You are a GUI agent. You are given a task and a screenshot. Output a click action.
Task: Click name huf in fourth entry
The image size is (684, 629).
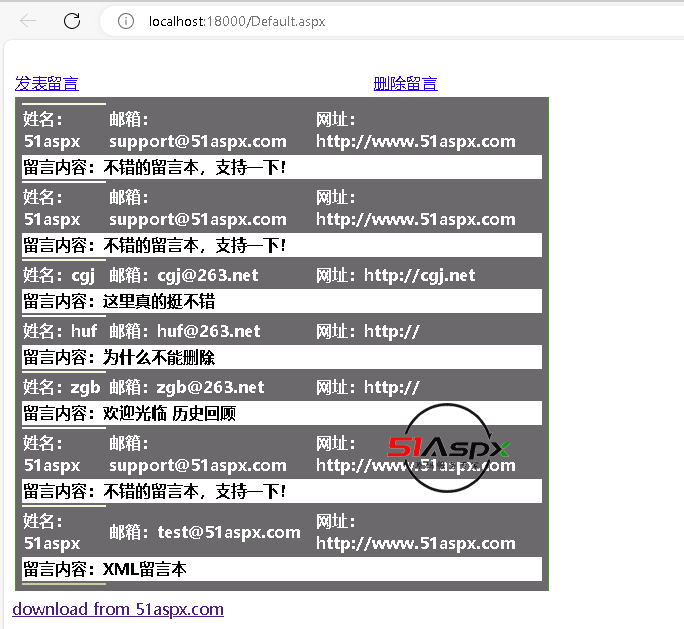(x=84, y=331)
